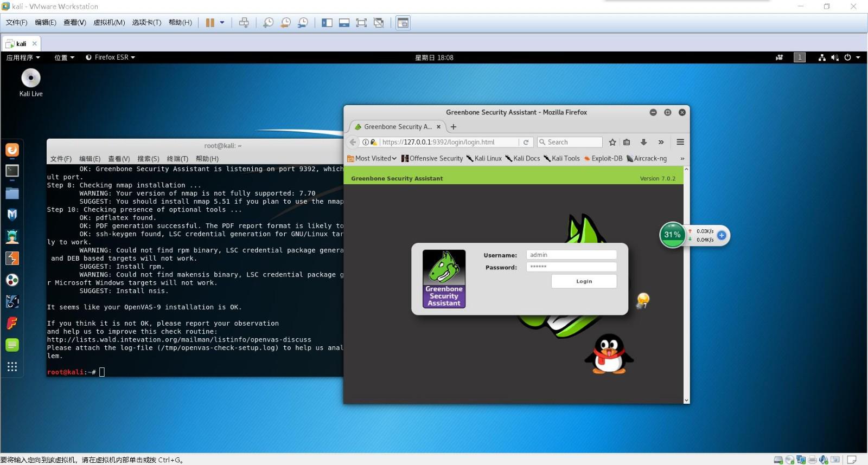Image resolution: width=868 pixels, height=465 pixels.
Task: Take a snapshot of the virtual machine
Action: point(268,23)
